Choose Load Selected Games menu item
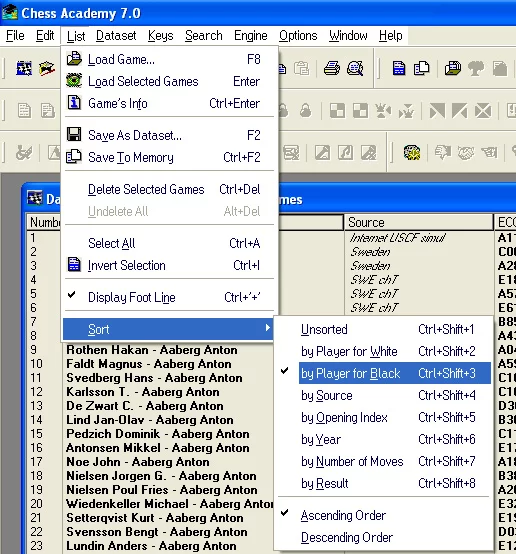516x554 pixels. (x=170, y=81)
